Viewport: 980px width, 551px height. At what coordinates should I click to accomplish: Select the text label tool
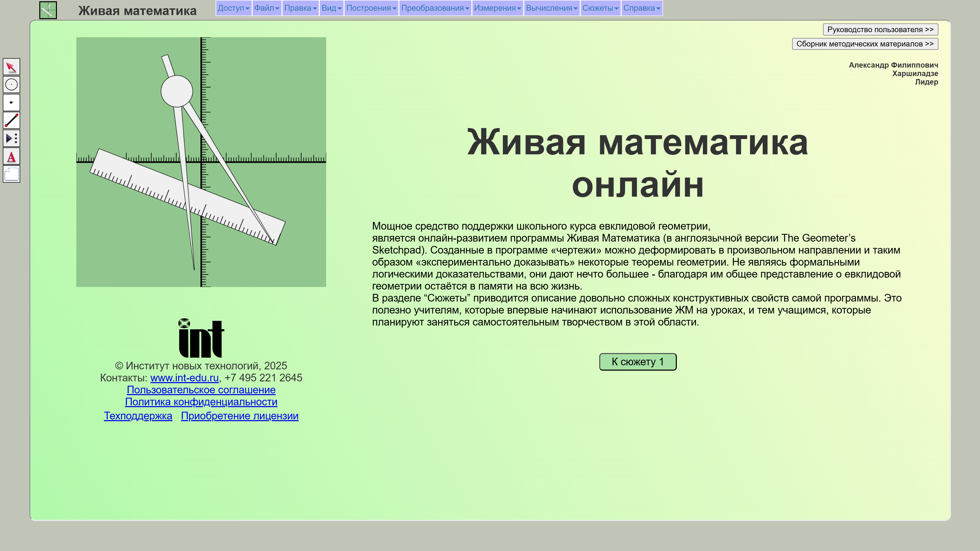click(11, 157)
